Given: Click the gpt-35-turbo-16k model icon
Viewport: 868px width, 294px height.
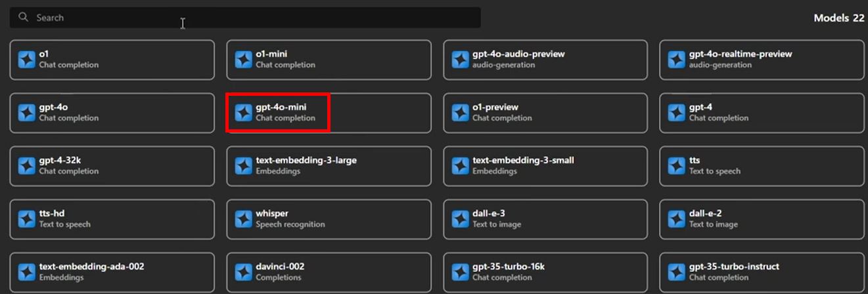Looking at the screenshot, I should pos(460,272).
